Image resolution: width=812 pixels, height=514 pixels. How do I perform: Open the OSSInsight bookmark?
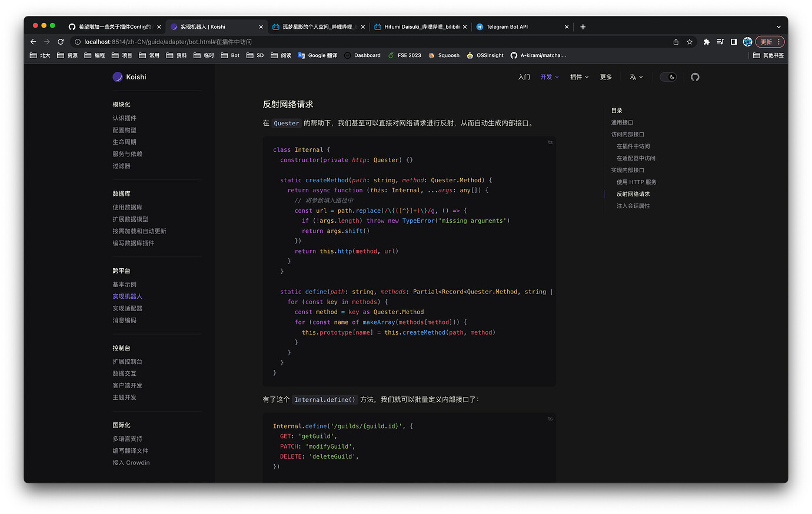[485, 55]
